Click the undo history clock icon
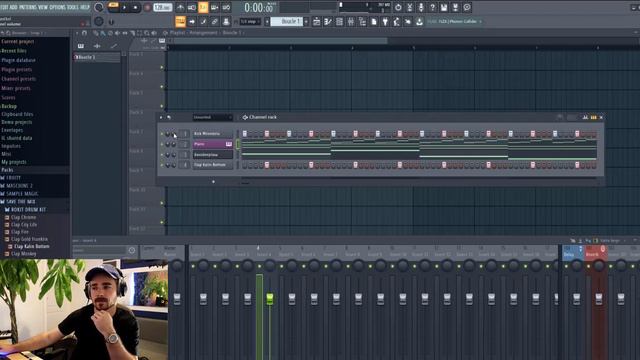 [398, 7]
